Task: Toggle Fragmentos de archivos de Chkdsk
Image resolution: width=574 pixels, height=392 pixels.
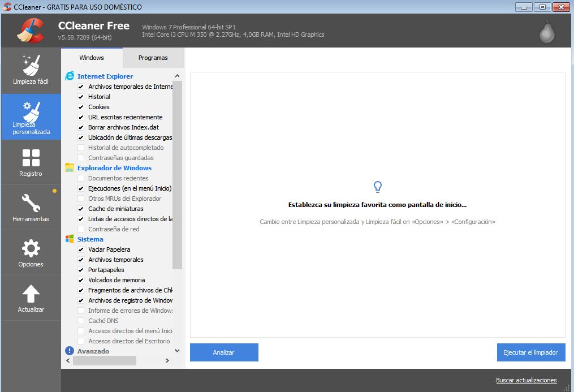Action: pos(81,290)
